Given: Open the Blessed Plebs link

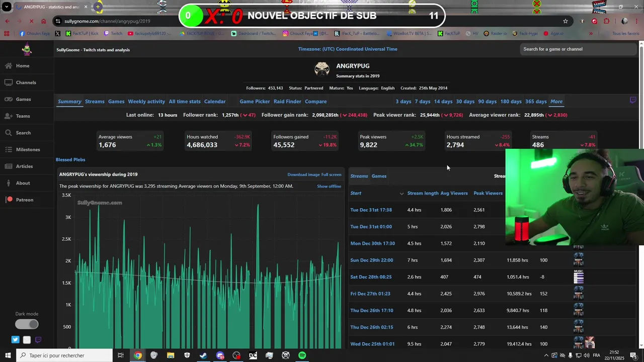Looking at the screenshot, I should point(70,159).
